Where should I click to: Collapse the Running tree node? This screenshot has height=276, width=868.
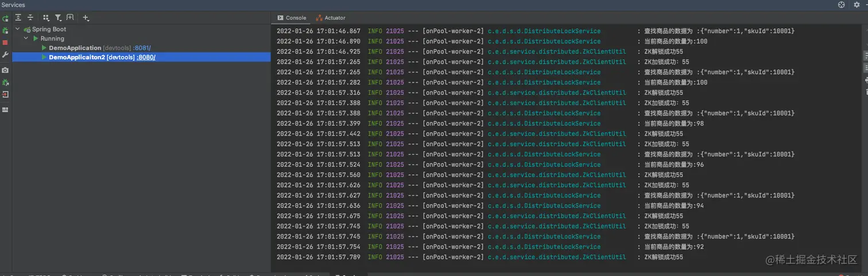[26, 39]
